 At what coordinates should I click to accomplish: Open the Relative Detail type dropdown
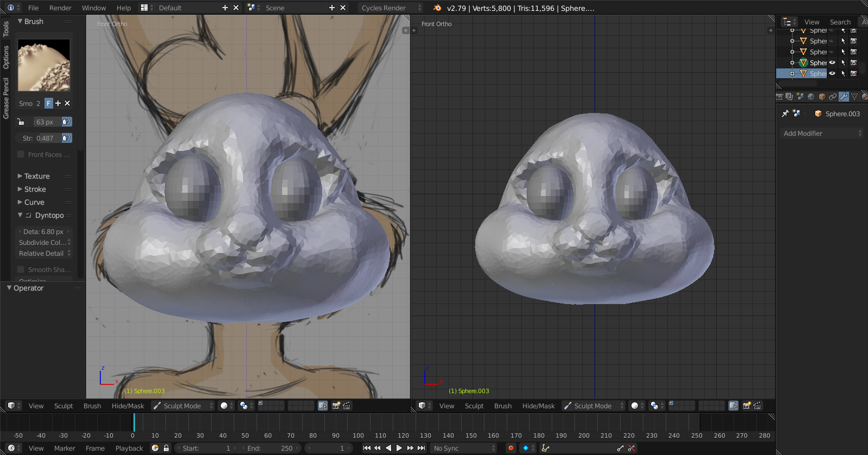[x=44, y=253]
